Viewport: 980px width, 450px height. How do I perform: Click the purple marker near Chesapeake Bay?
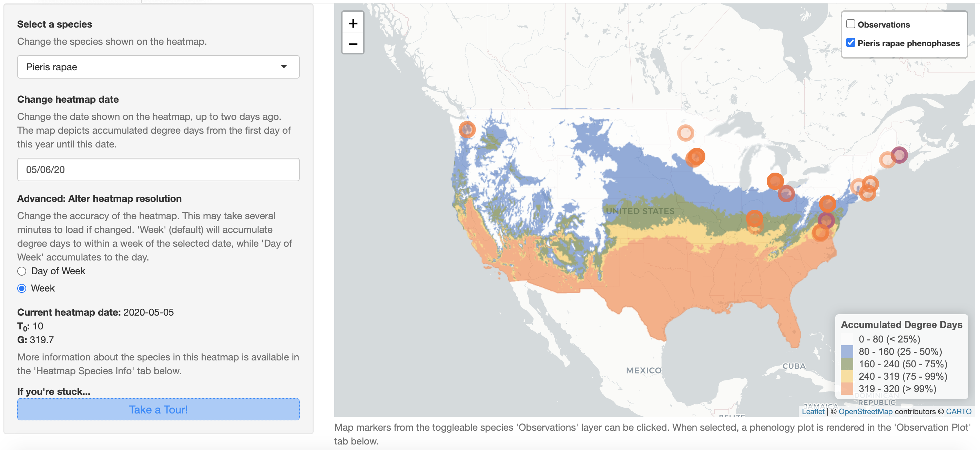[826, 220]
